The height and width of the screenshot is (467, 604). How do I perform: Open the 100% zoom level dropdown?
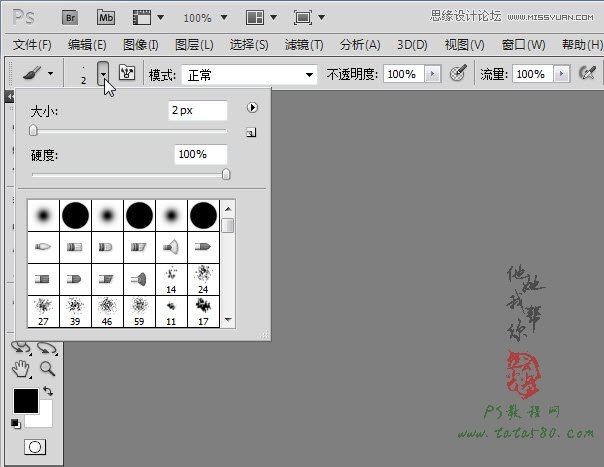224,17
